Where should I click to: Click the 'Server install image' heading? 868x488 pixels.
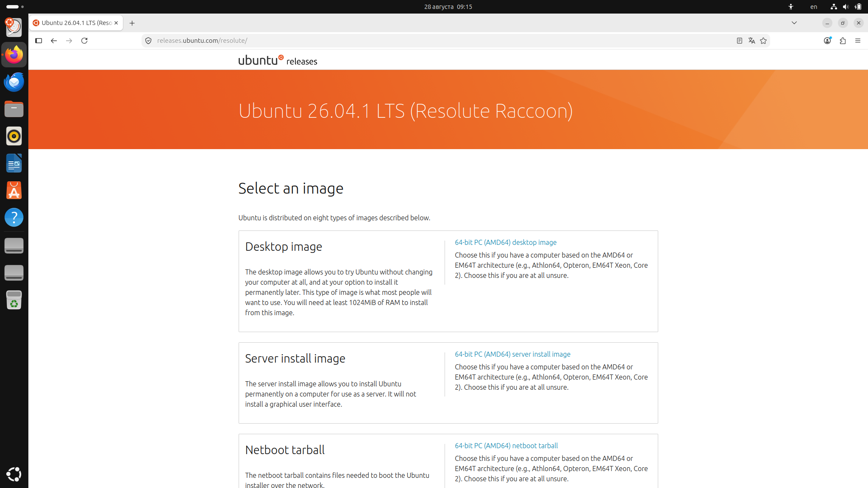(295, 358)
